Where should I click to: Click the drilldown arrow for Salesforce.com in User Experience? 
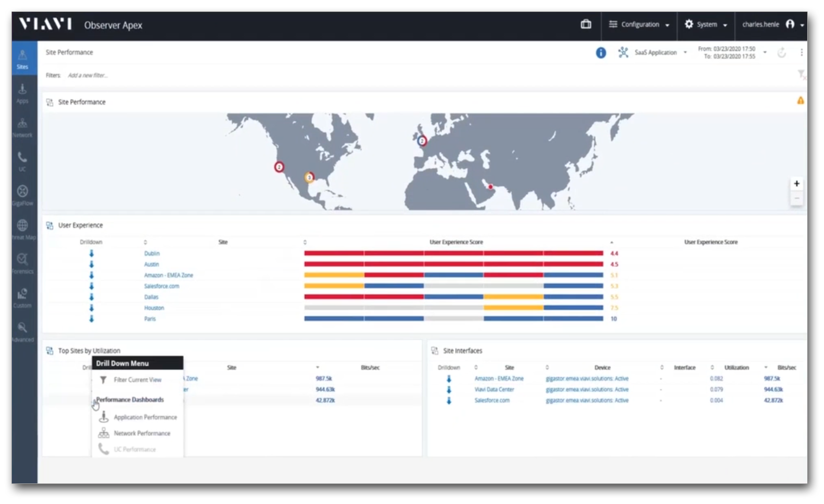pos(91,286)
